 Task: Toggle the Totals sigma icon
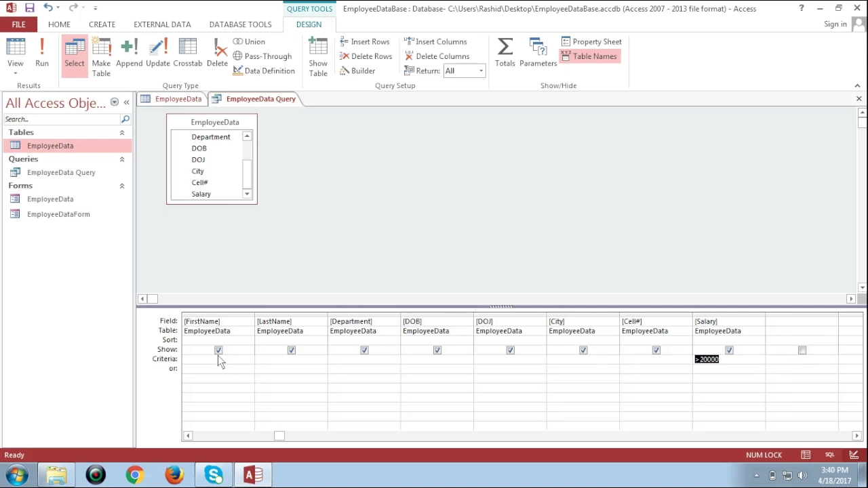click(505, 53)
